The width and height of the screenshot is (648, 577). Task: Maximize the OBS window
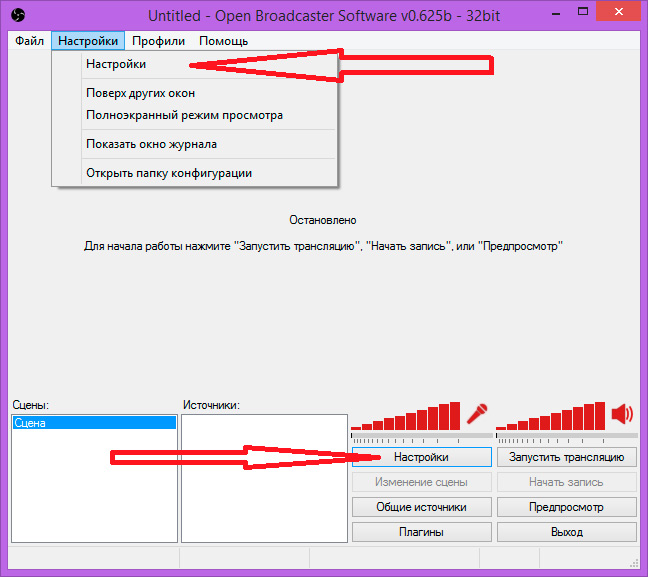[583, 12]
